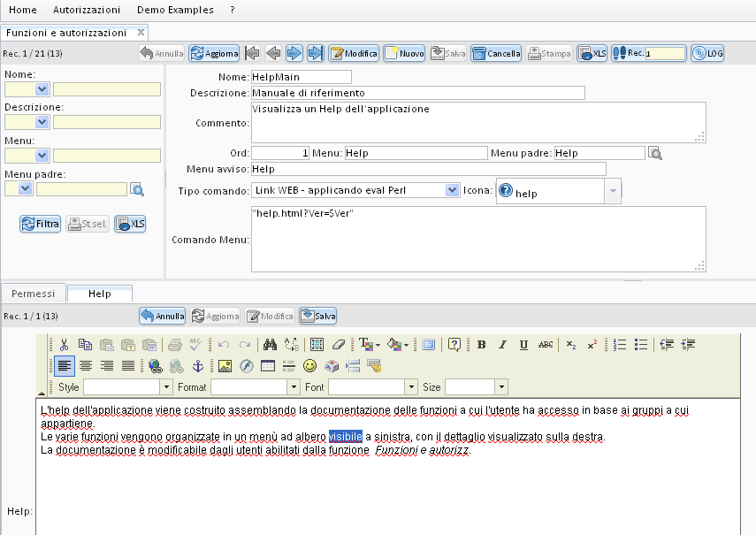
Task: Click the Paste from Word icon
Action: [149, 345]
